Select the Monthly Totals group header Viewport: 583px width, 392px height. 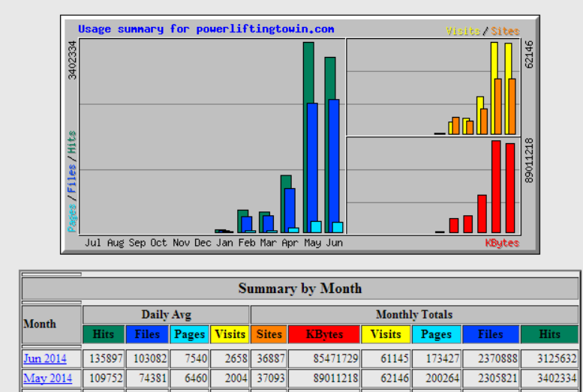click(414, 315)
